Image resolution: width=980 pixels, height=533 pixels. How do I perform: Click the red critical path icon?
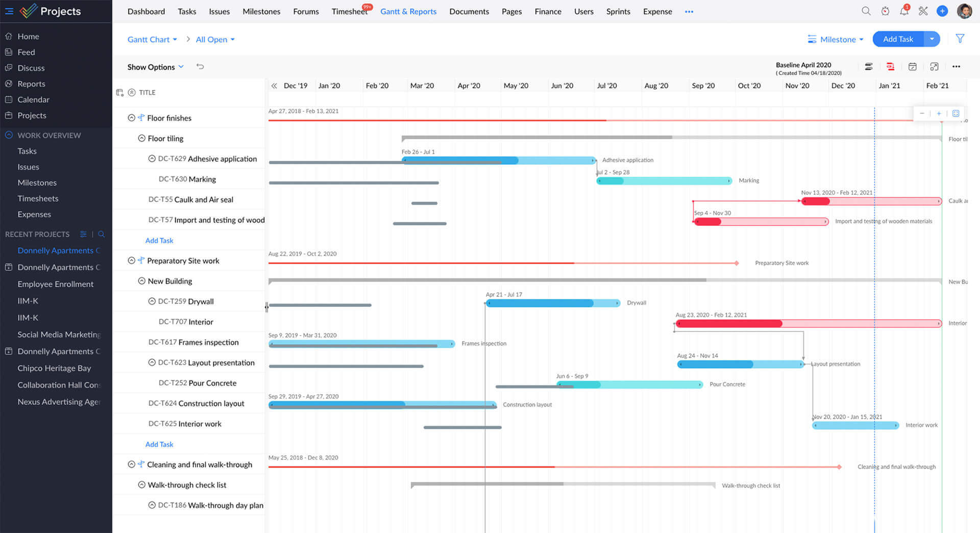(890, 67)
